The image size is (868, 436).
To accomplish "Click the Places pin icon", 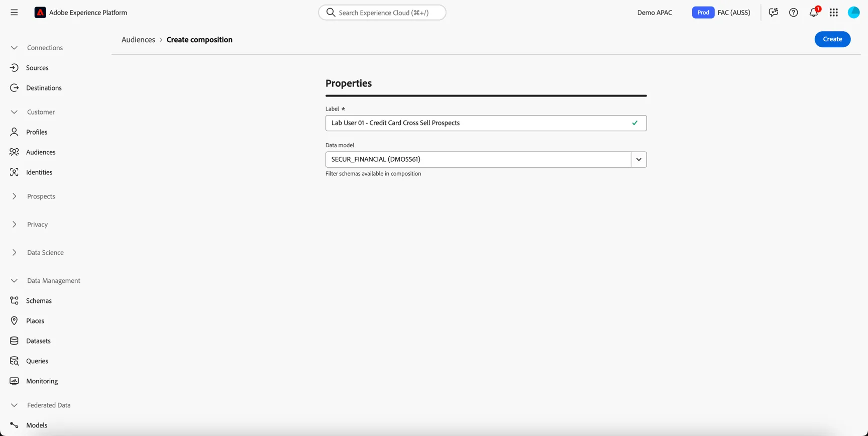I will [14, 321].
